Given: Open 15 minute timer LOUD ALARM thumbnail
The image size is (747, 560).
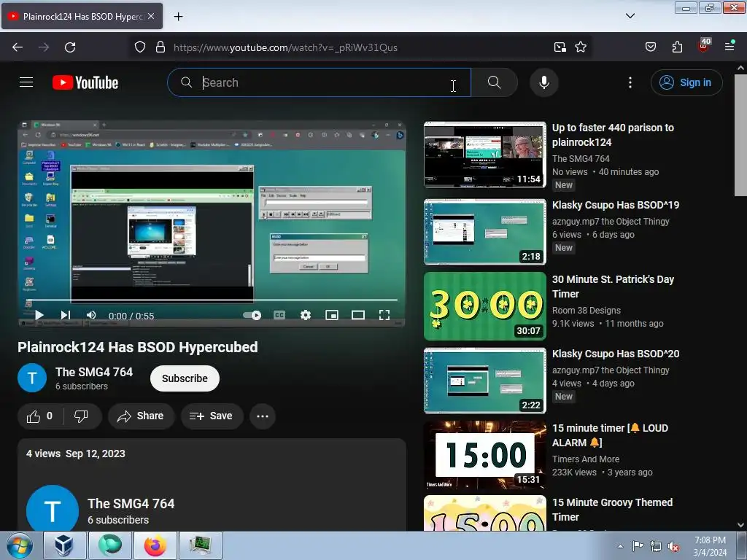Looking at the screenshot, I should click(x=485, y=455).
